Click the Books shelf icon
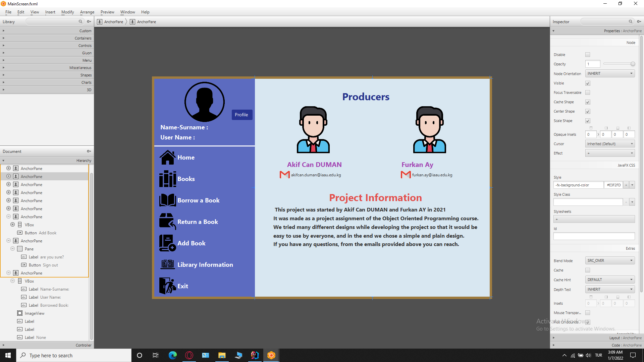This screenshot has width=644, height=362. point(167,179)
